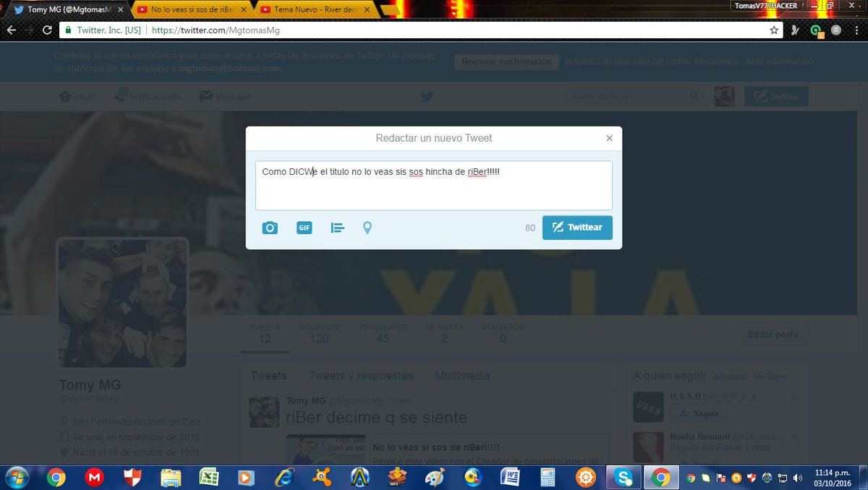This screenshot has width=868, height=490.
Task: Click the Buscar en Twitter search field
Action: 634,96
